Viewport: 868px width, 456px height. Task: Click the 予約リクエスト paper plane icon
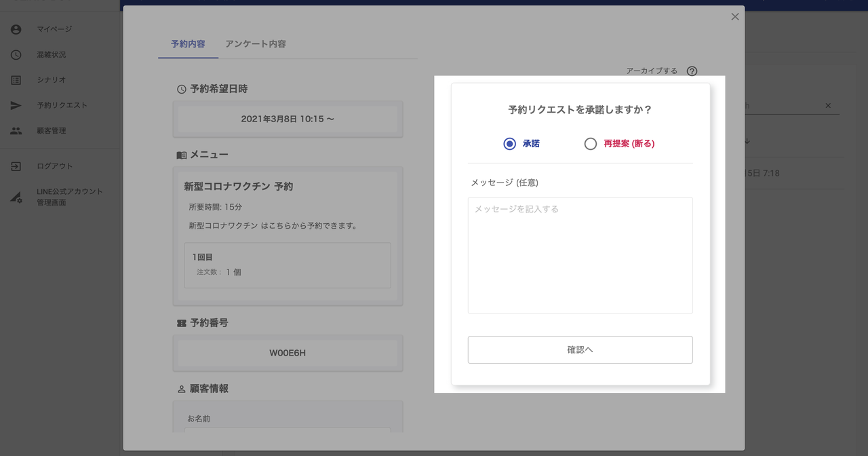16,105
